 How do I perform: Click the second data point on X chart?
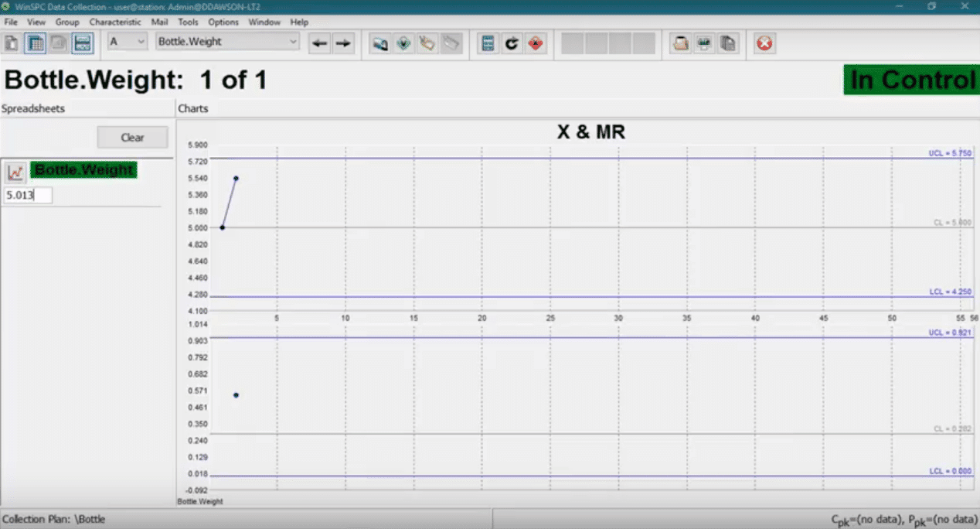pyautogui.click(x=236, y=178)
